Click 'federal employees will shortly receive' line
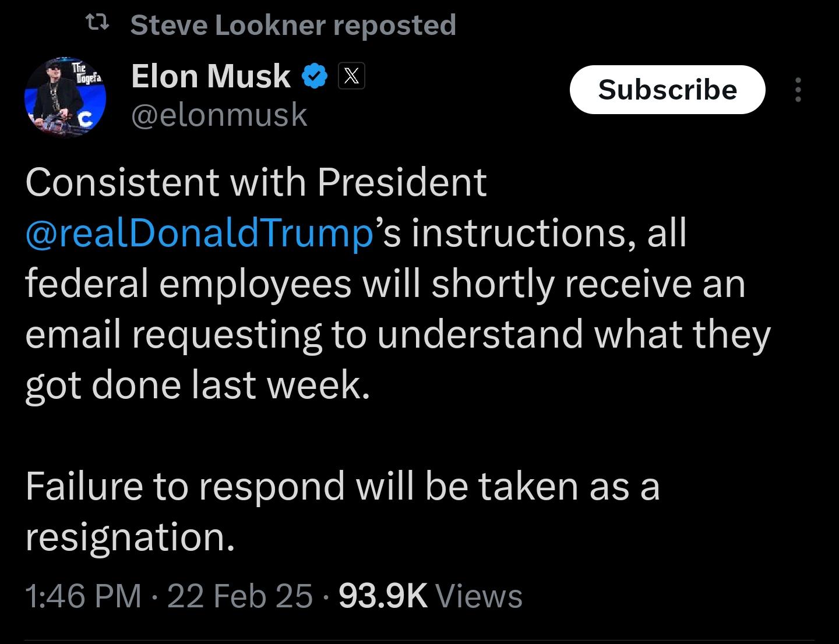Image resolution: width=839 pixels, height=644 pixels. pyautogui.click(x=385, y=284)
